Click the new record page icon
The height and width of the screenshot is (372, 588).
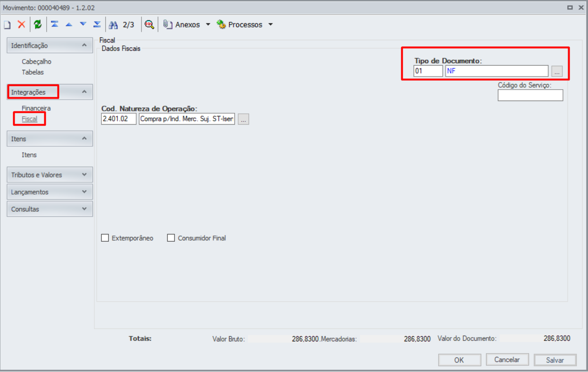(x=7, y=25)
